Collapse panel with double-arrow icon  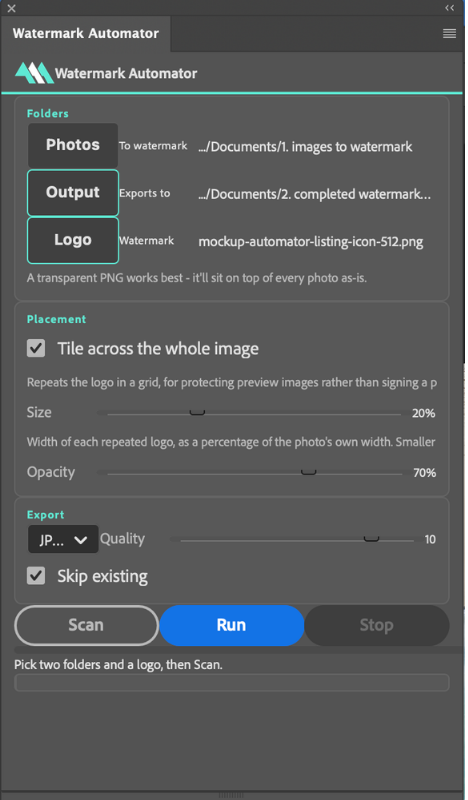[x=450, y=8]
